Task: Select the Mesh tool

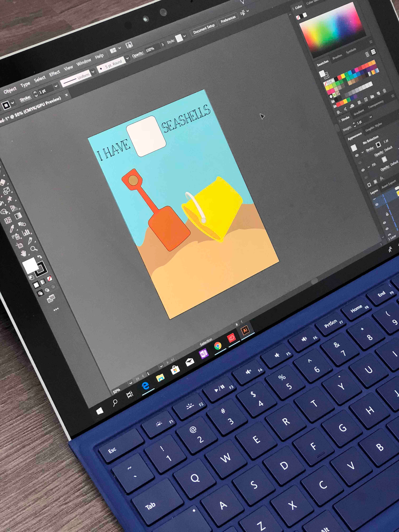Action: (x=8, y=220)
